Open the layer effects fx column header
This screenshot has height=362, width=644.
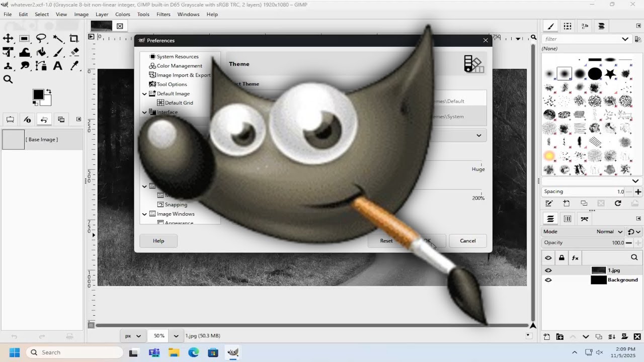(575, 258)
